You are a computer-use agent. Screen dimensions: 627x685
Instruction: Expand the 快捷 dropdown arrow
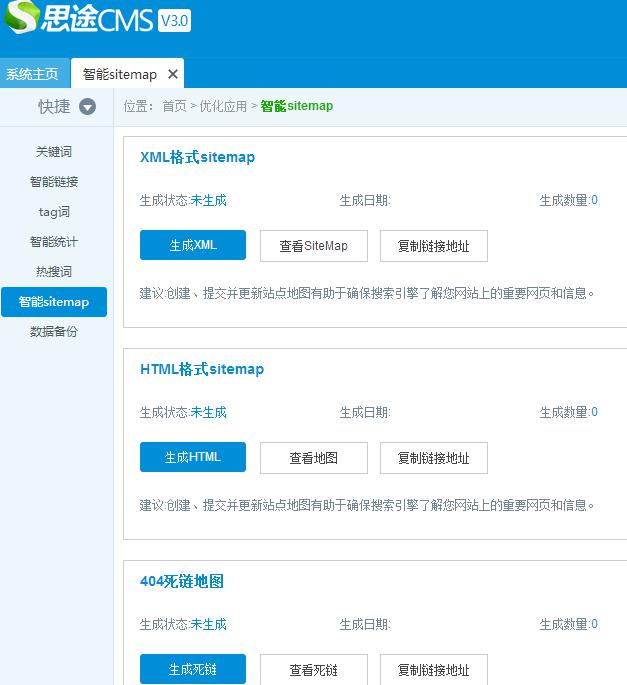(88, 107)
